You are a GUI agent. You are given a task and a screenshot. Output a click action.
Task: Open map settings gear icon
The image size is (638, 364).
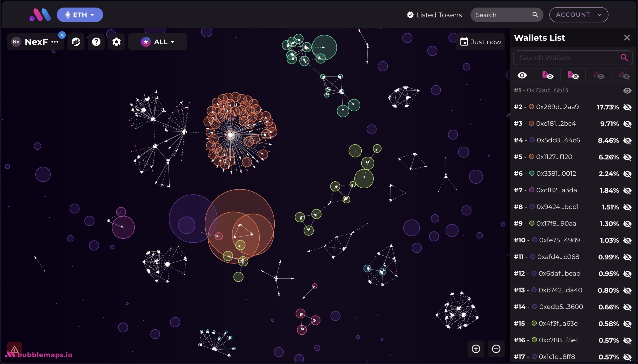pos(116,42)
